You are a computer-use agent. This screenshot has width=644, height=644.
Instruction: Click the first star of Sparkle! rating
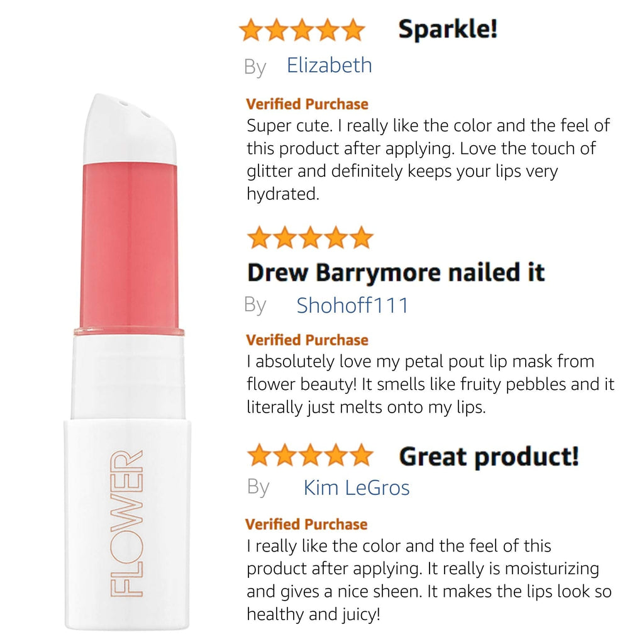[251, 30]
